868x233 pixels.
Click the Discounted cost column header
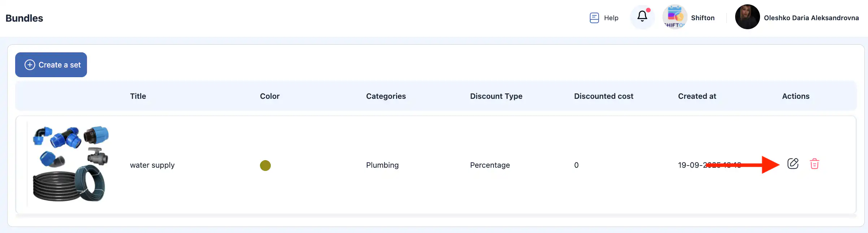pos(603,96)
